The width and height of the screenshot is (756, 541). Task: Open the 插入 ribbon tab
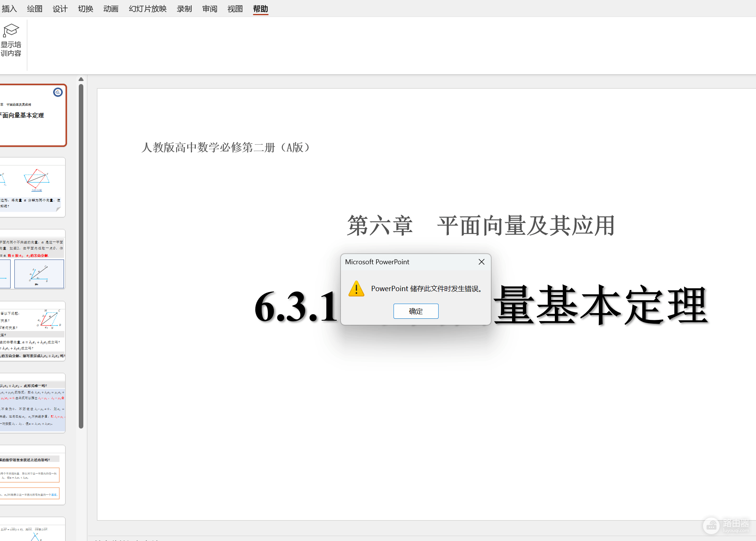click(x=9, y=9)
